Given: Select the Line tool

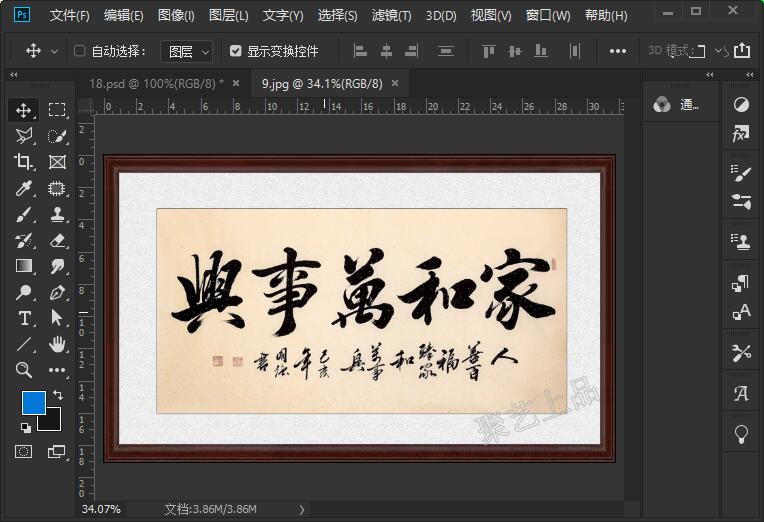Looking at the screenshot, I should tap(23, 344).
